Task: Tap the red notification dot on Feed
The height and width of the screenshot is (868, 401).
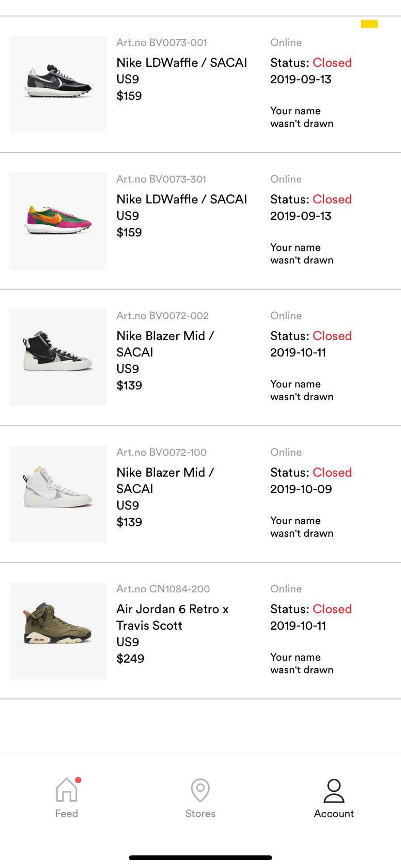Action: (78, 780)
